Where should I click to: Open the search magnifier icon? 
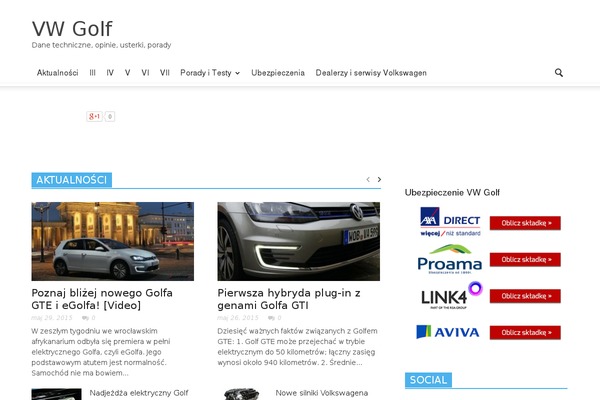pyautogui.click(x=559, y=73)
